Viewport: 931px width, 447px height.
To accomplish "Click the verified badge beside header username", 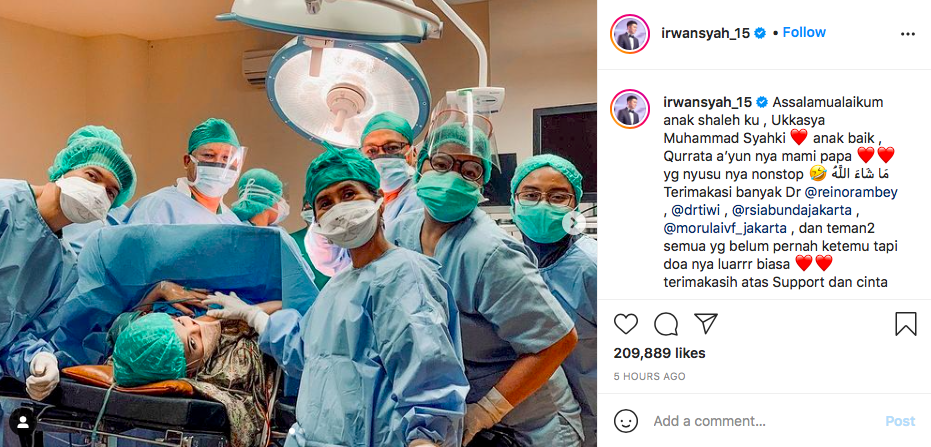I will click(760, 33).
